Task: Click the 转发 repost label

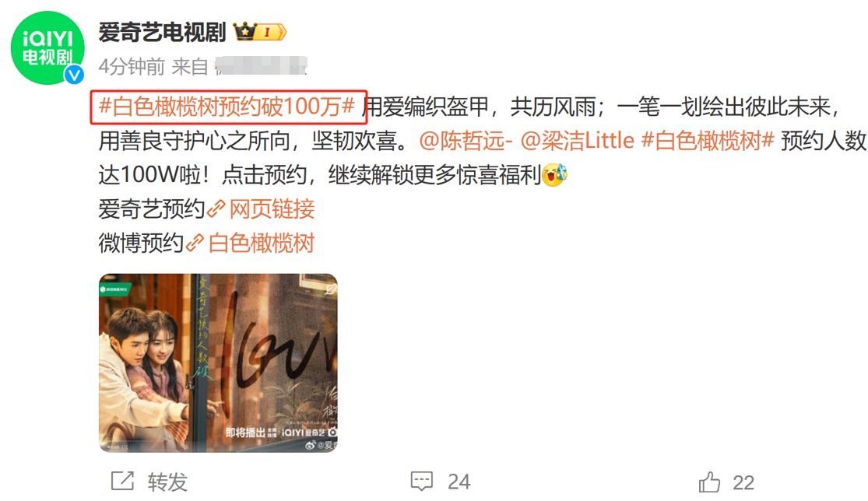Action: [x=167, y=482]
